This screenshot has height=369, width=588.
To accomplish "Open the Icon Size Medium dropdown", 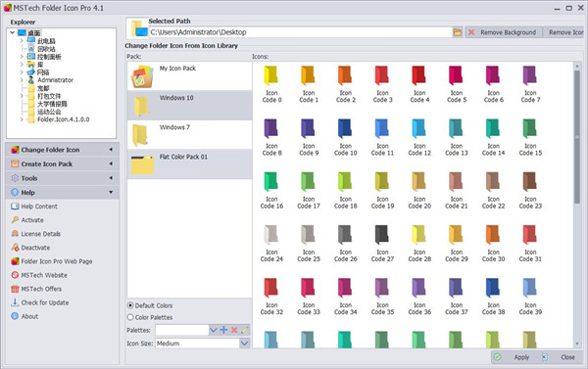I will 244,344.
